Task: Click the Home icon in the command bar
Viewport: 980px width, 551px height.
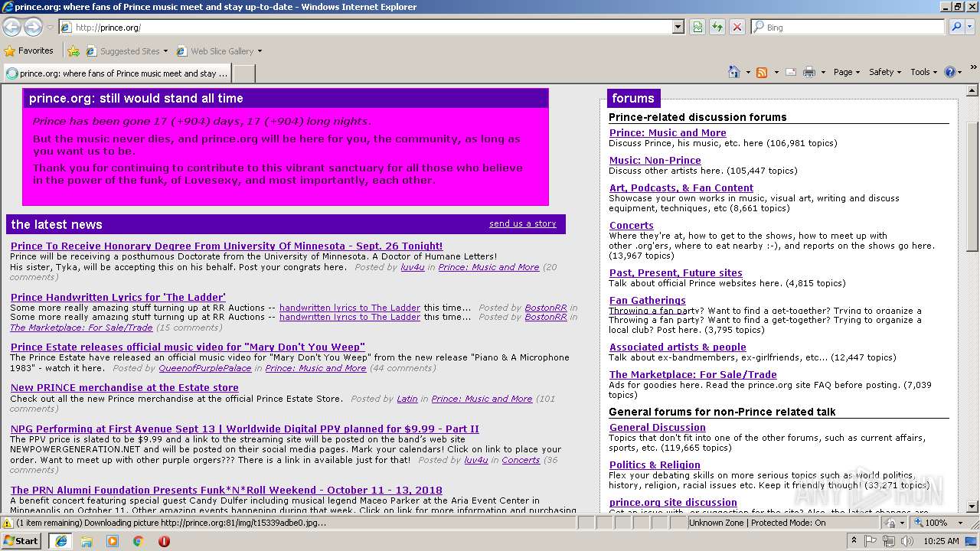Action: 733,72
